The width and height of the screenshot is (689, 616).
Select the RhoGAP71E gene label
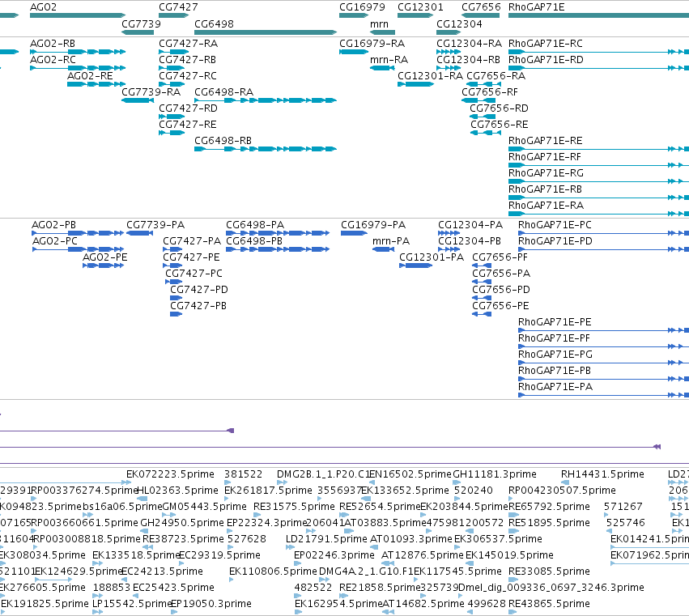pos(537,7)
